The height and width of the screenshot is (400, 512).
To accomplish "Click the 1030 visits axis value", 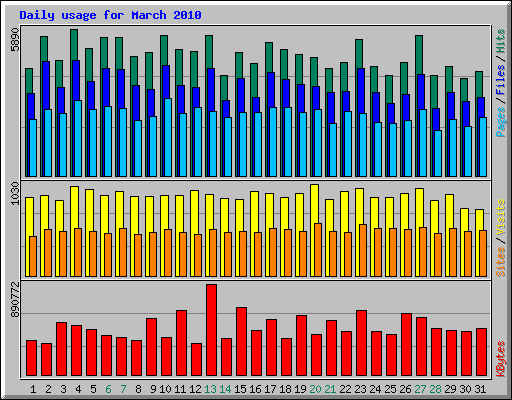I will pos(15,193).
